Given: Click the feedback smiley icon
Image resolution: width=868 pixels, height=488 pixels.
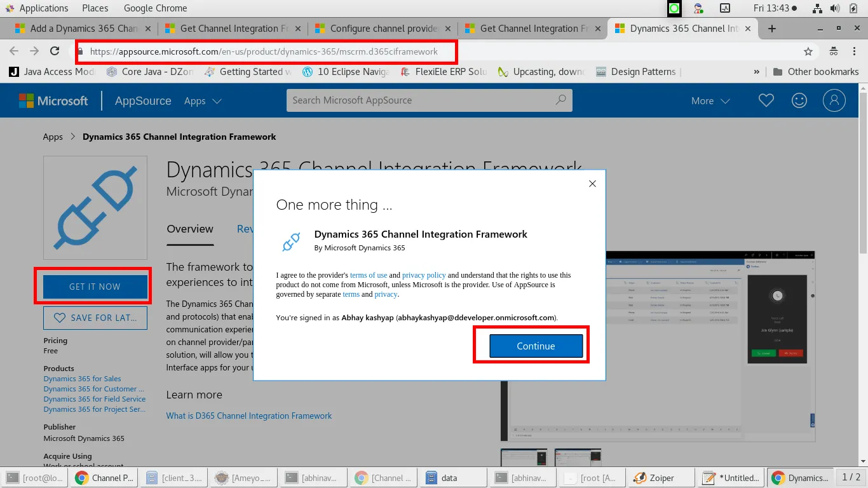Looking at the screenshot, I should 799,100.
